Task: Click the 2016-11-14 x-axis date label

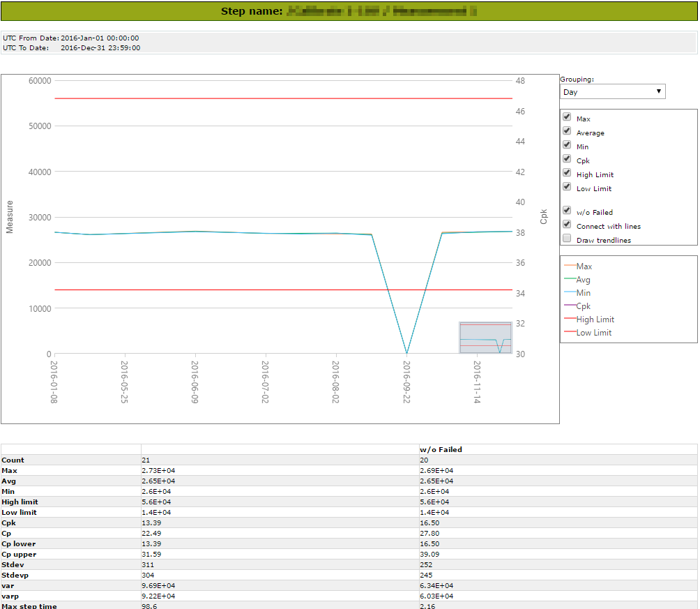Action: point(477,382)
